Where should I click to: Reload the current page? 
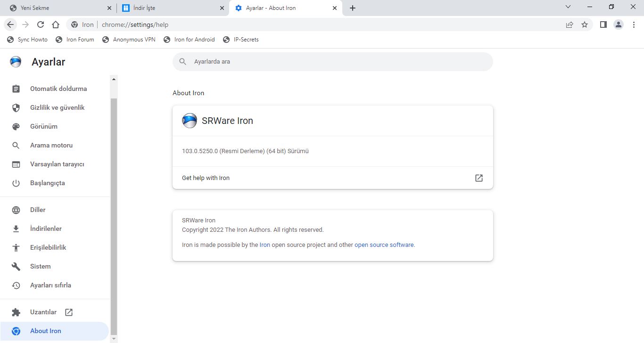click(x=41, y=24)
